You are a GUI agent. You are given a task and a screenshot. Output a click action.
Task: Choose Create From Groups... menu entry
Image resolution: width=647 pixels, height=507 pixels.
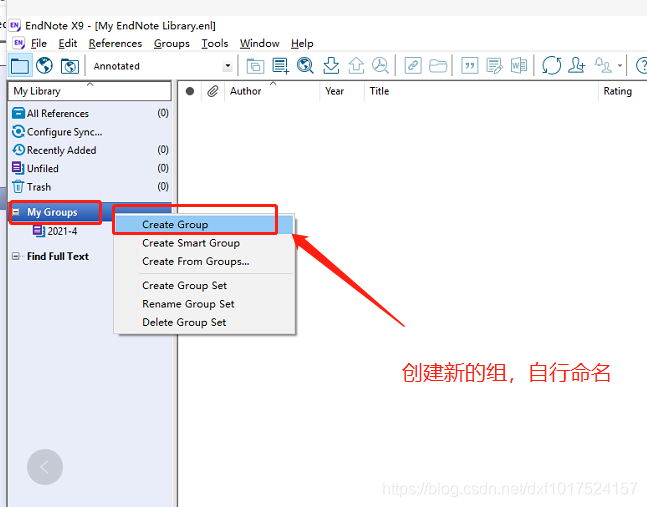coord(204,261)
